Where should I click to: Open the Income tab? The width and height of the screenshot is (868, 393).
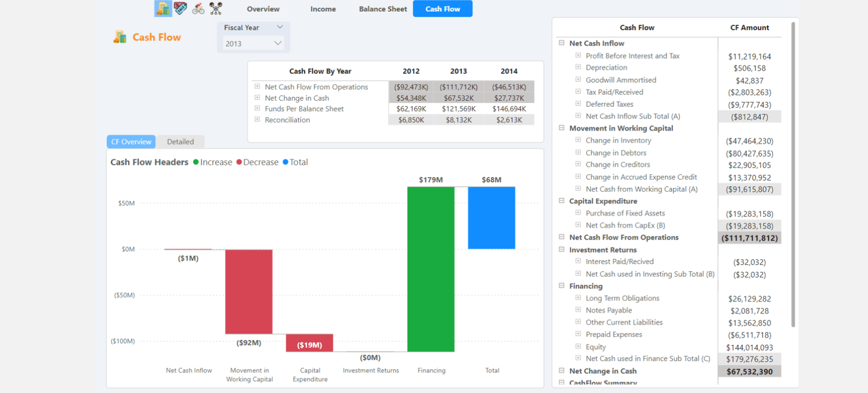(x=323, y=9)
